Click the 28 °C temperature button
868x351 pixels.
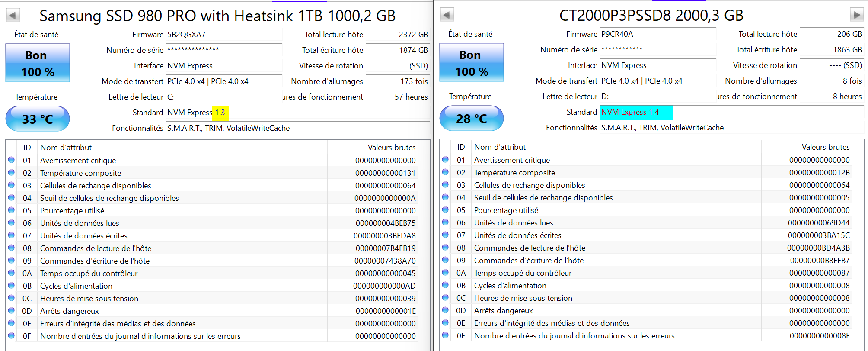coord(472,119)
